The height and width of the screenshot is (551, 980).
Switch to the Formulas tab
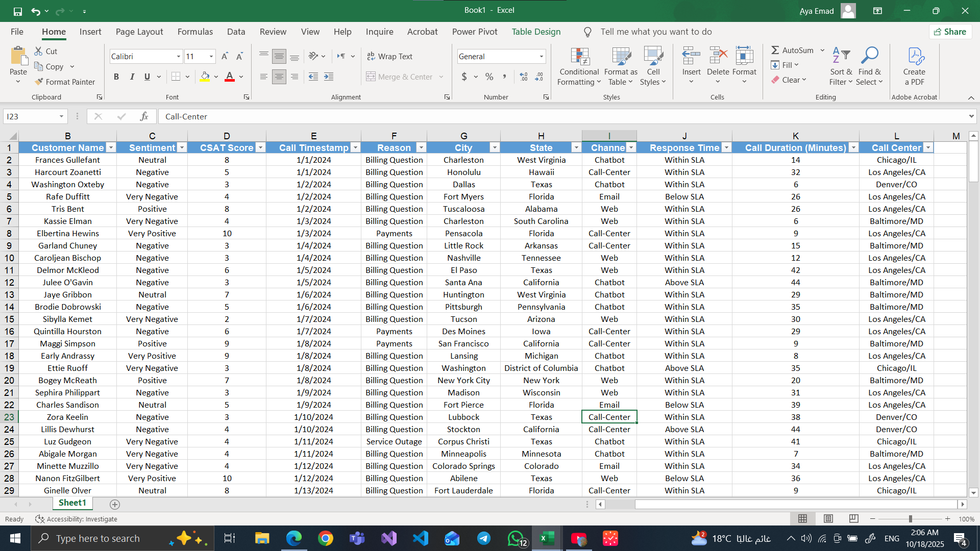point(195,32)
